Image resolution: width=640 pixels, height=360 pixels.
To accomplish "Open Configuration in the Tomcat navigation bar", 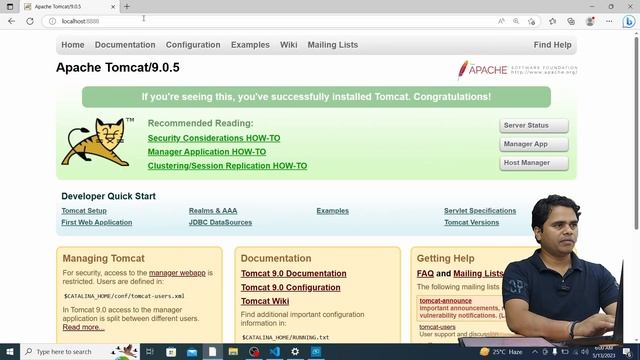I will pyautogui.click(x=193, y=45).
